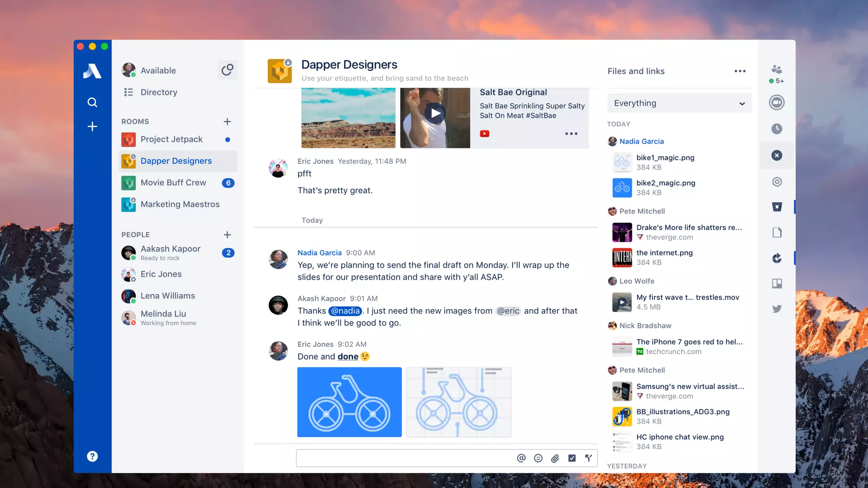
Task: Open the Twitter integration icon
Action: tap(776, 309)
